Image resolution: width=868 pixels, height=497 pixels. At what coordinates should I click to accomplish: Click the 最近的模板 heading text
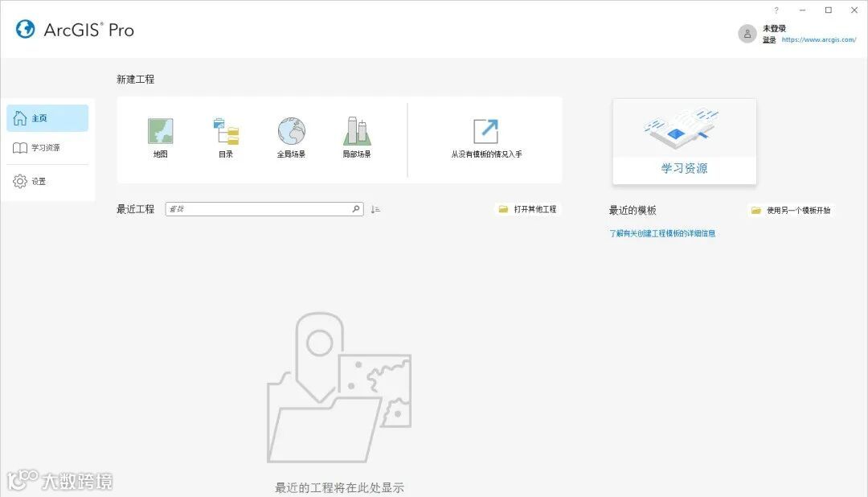633,210
